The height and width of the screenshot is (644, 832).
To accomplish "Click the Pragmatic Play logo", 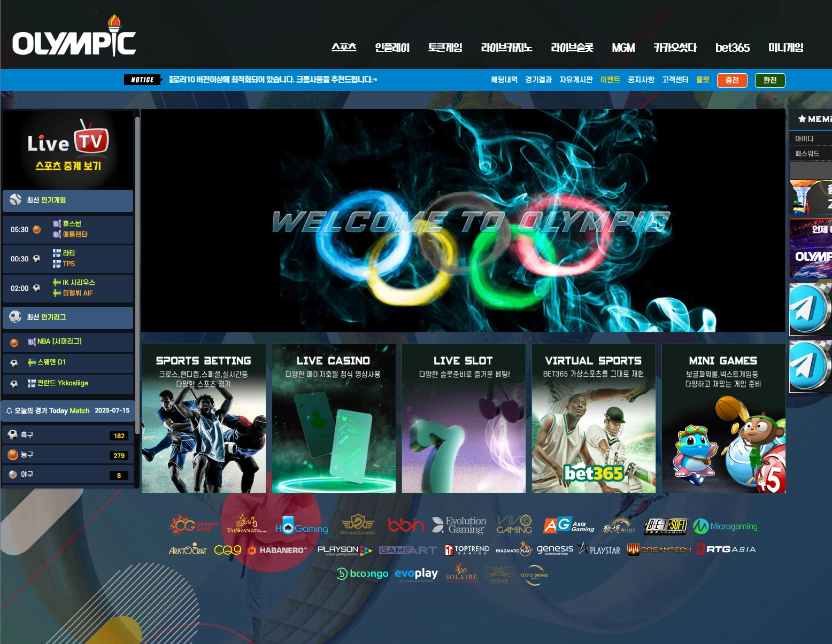I will point(513,549).
